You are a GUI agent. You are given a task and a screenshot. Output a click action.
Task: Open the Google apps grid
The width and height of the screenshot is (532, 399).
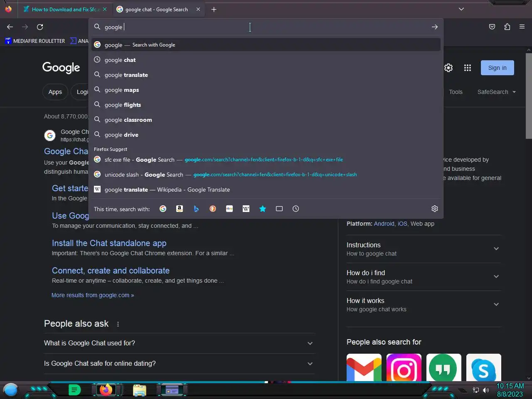click(468, 68)
